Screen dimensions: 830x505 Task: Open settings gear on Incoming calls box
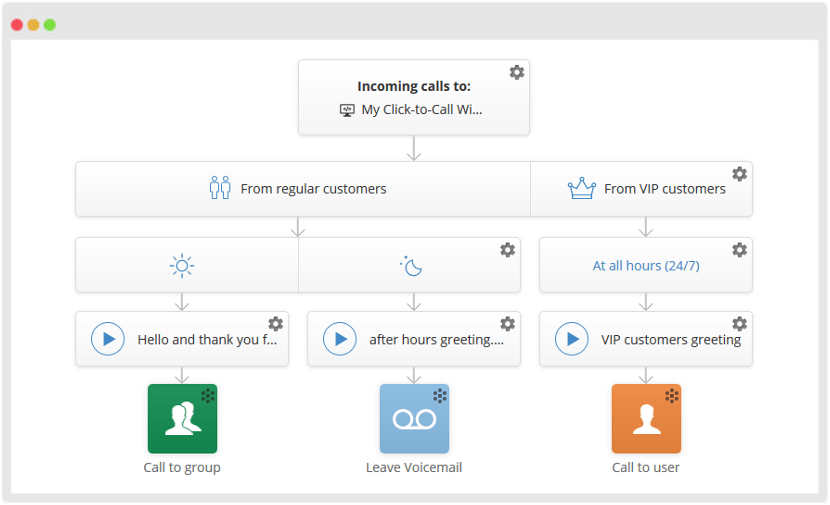(x=517, y=72)
